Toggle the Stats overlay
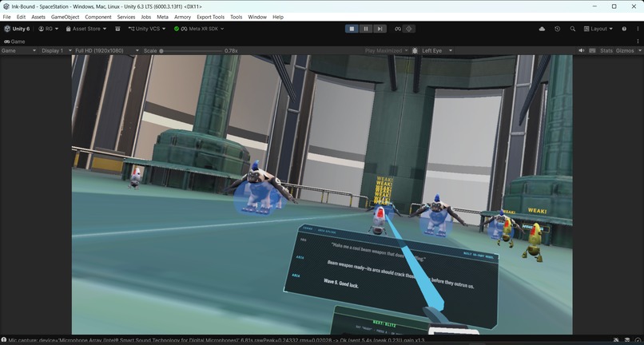This screenshot has width=644, height=345. click(606, 50)
